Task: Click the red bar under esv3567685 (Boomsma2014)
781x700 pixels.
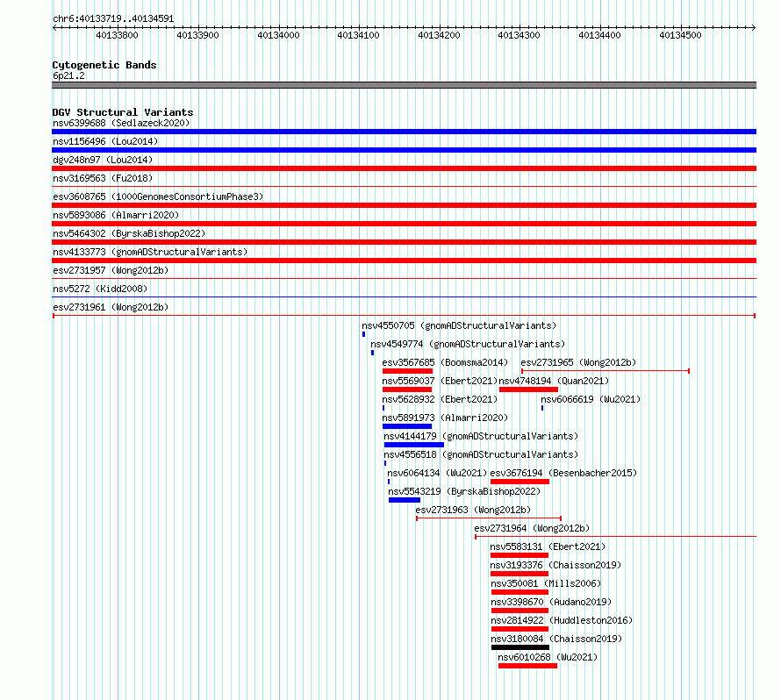Action: coord(407,371)
